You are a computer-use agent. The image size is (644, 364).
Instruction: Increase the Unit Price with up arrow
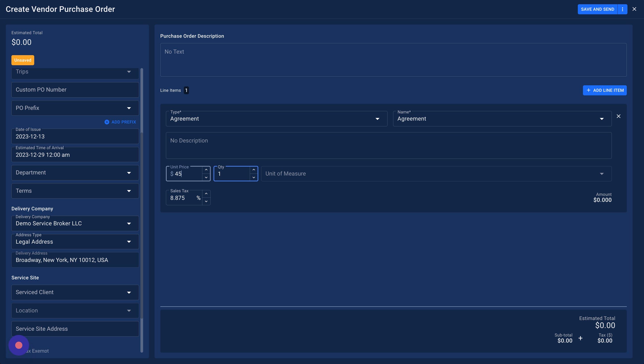click(x=206, y=170)
